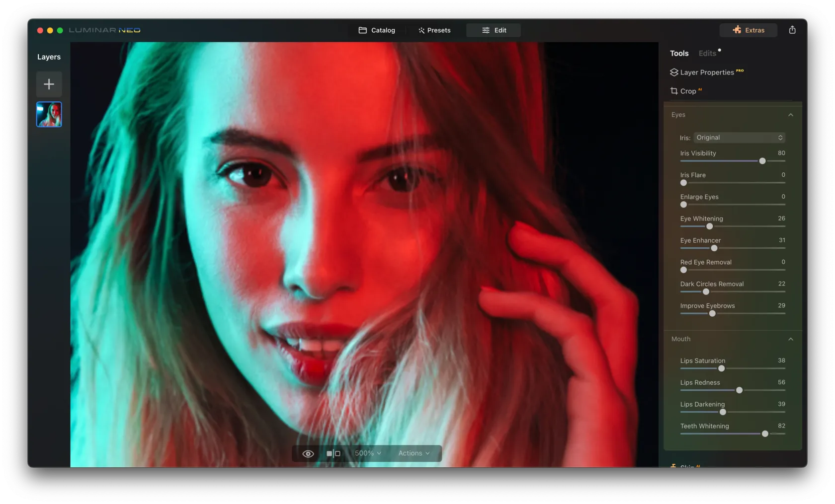Open the 500% zoom dropdown
This screenshot has width=835, height=504.
click(x=368, y=453)
